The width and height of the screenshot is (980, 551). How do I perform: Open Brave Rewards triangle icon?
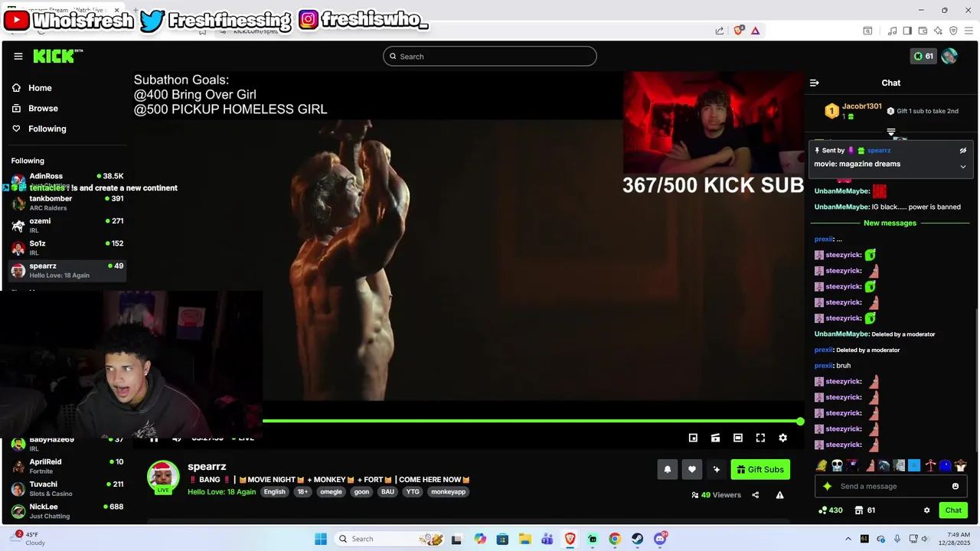(x=756, y=31)
